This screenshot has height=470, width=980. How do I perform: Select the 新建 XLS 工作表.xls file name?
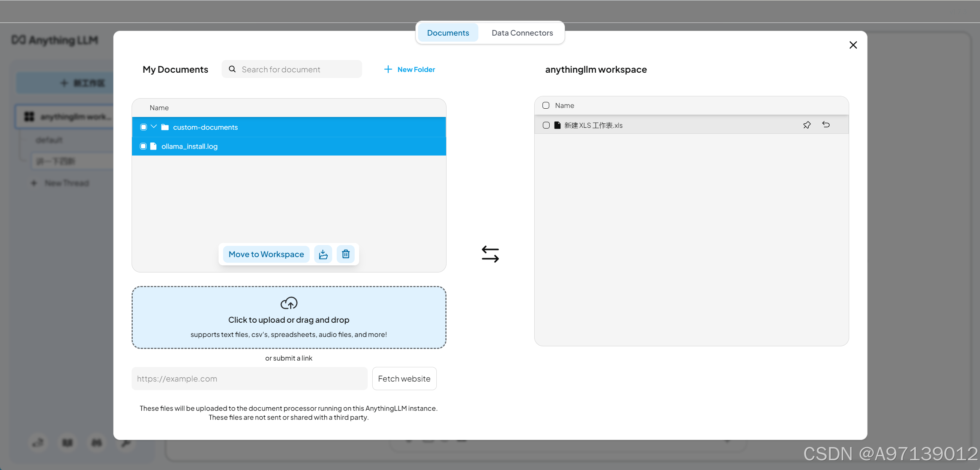coord(593,125)
